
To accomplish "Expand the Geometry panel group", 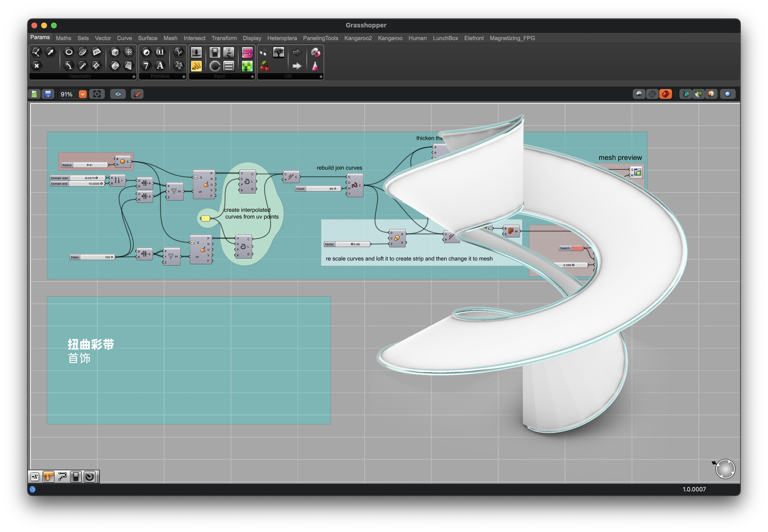I will pyautogui.click(x=134, y=76).
